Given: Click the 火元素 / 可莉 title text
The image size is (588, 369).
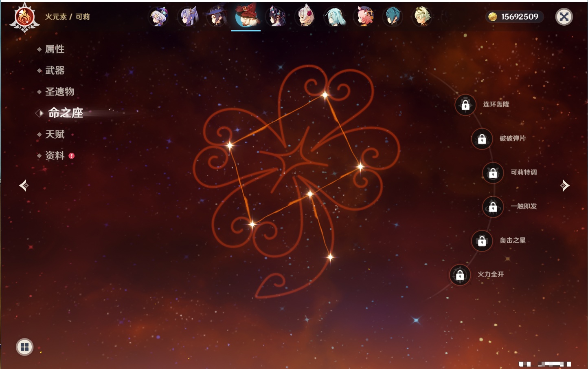Looking at the screenshot, I should pyautogui.click(x=67, y=17).
